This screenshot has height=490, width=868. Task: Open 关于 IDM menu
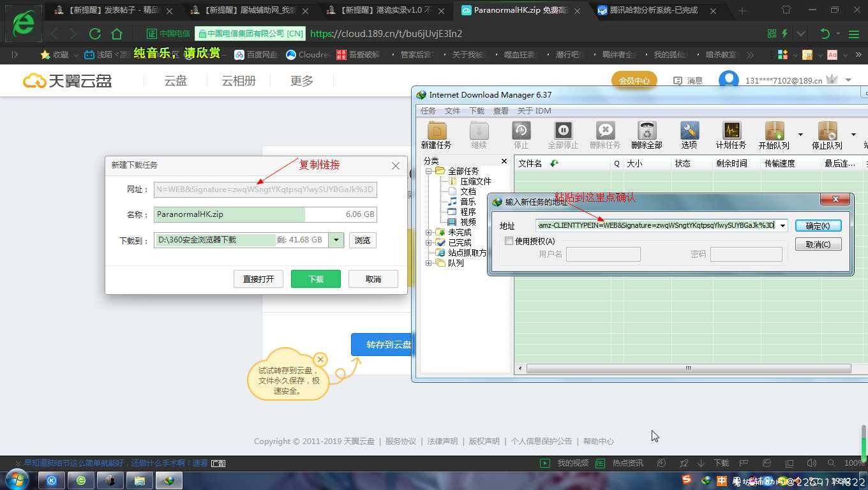534,111
